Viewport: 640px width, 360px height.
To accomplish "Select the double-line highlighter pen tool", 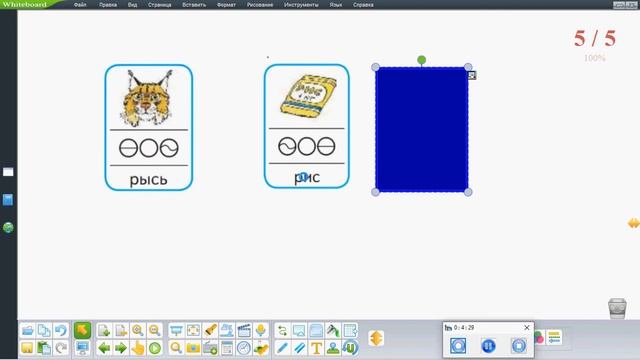I will (299, 348).
